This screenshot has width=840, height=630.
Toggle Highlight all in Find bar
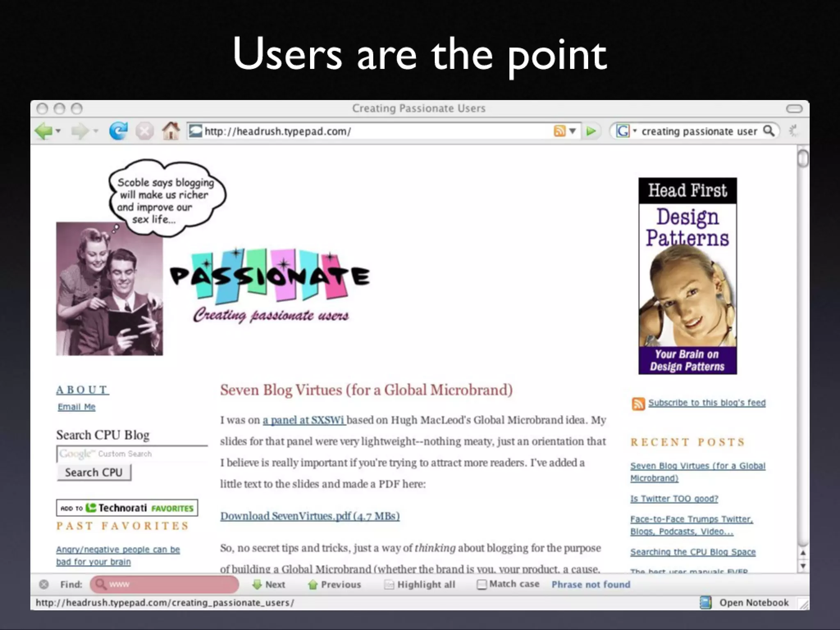click(420, 584)
